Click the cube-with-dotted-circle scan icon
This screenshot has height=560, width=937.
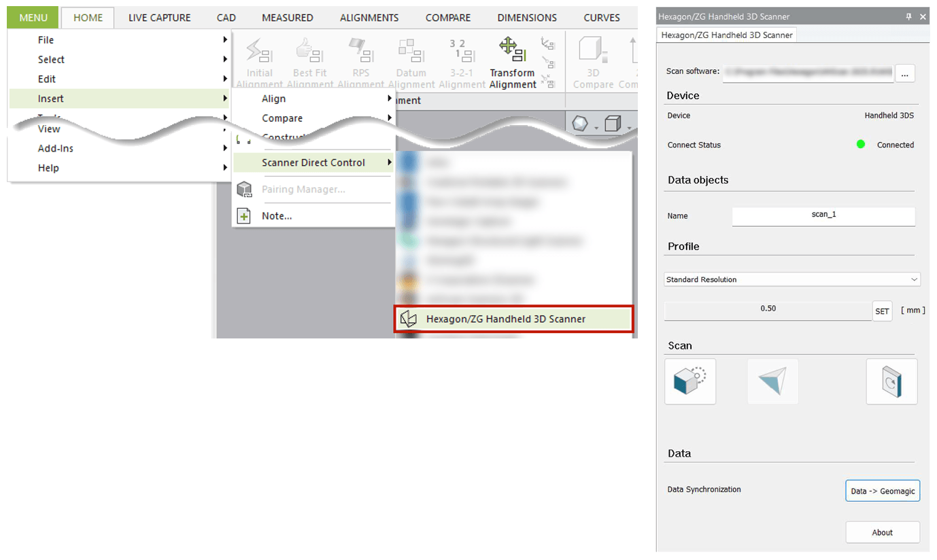pos(690,381)
